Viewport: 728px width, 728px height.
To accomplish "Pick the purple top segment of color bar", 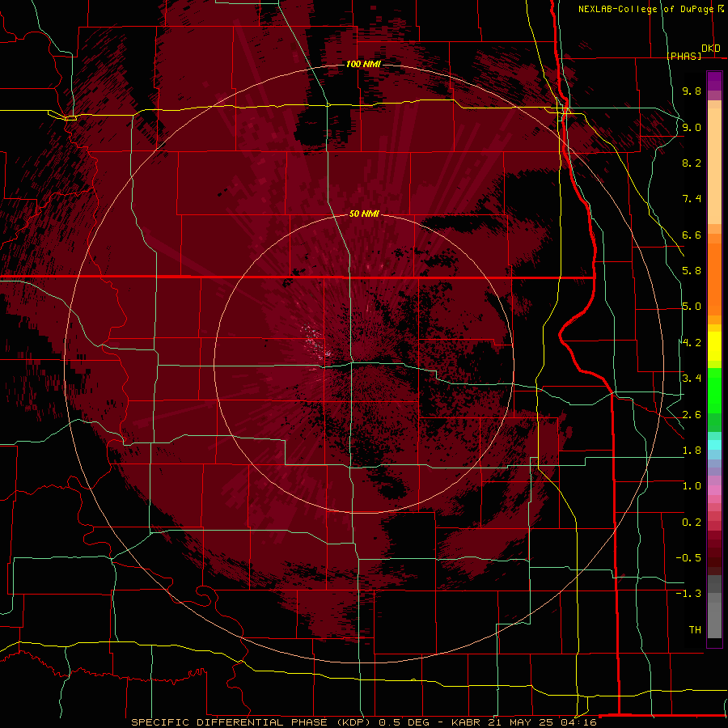I will tap(714, 81).
